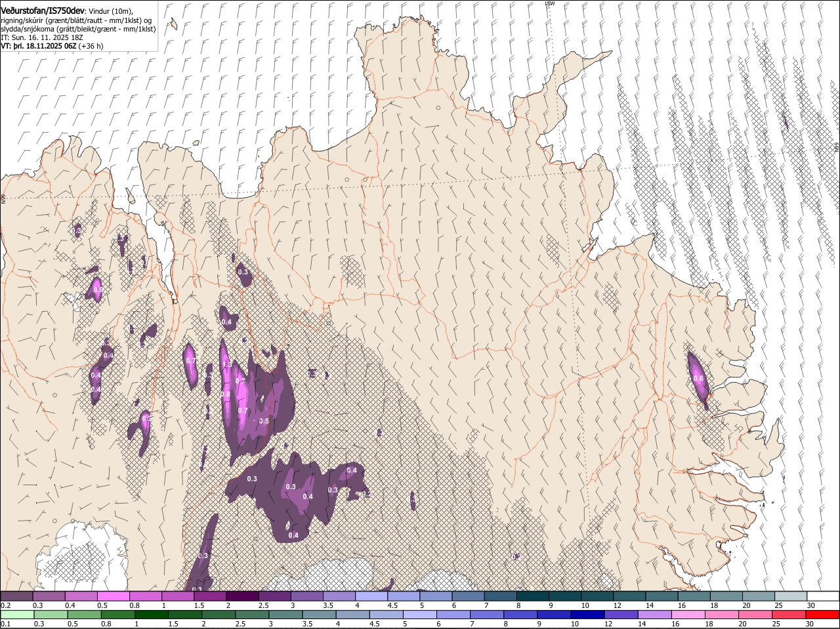This screenshot has height=629, width=840.
Task: Pick the bright pink 0.5 snow scale swatch
Action: tap(113, 596)
